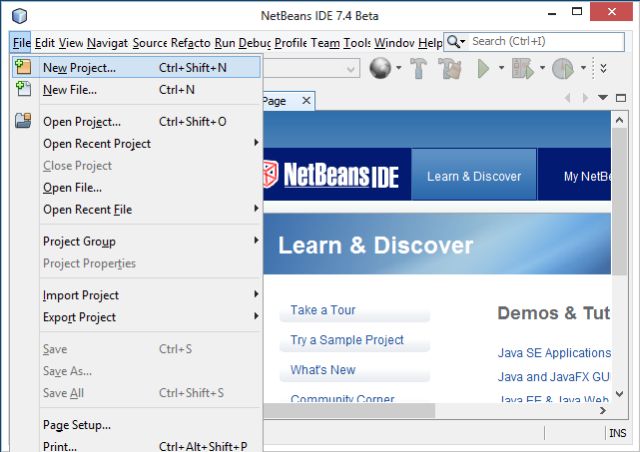
Task: Switch to My NetBeans tab
Action: coord(575,176)
